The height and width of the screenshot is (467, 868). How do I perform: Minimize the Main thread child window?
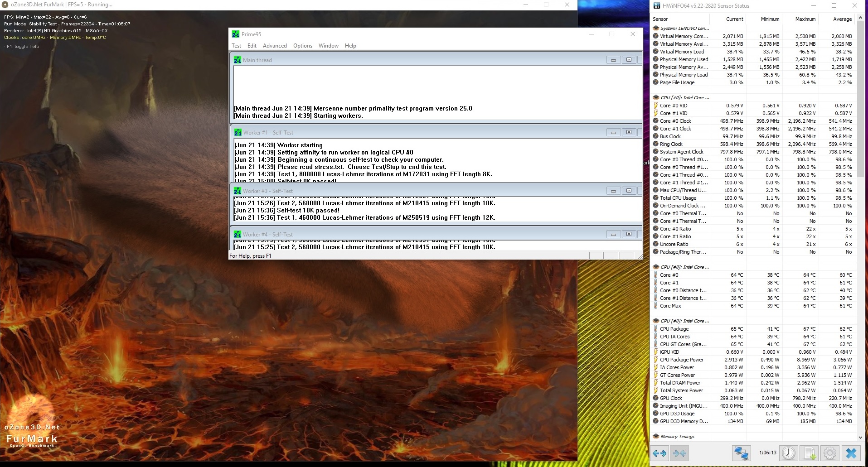[613, 60]
